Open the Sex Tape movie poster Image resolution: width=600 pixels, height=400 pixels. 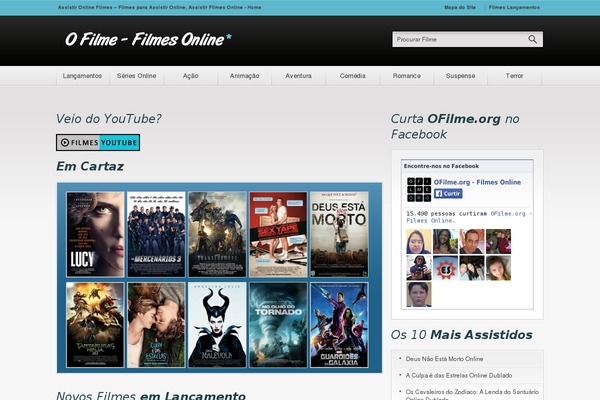click(x=278, y=234)
